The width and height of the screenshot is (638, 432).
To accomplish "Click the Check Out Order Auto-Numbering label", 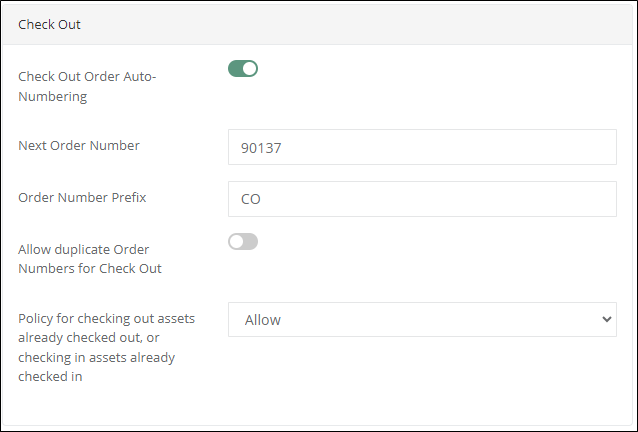I will [87, 86].
